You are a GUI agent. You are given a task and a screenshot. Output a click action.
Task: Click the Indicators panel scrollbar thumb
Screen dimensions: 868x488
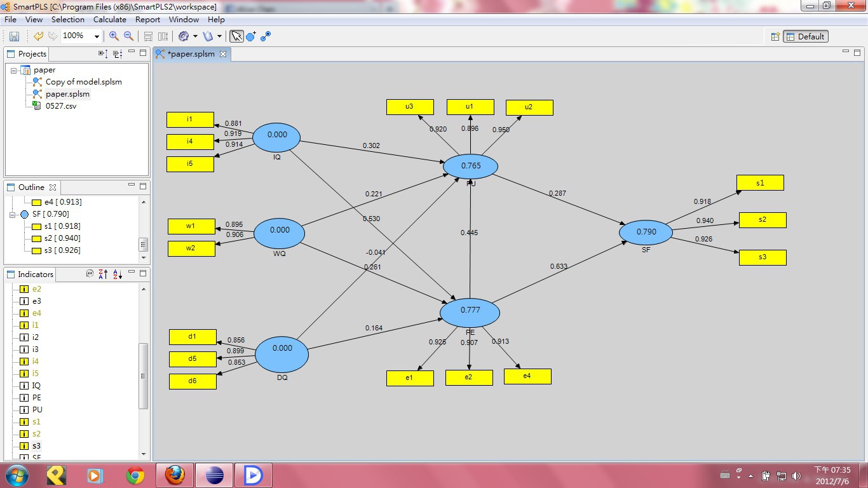pos(144,376)
